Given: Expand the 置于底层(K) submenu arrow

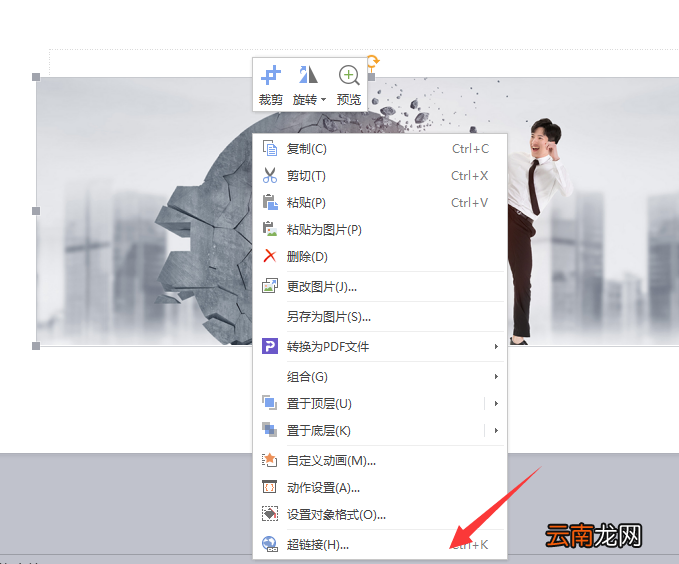Looking at the screenshot, I should coord(496,431).
